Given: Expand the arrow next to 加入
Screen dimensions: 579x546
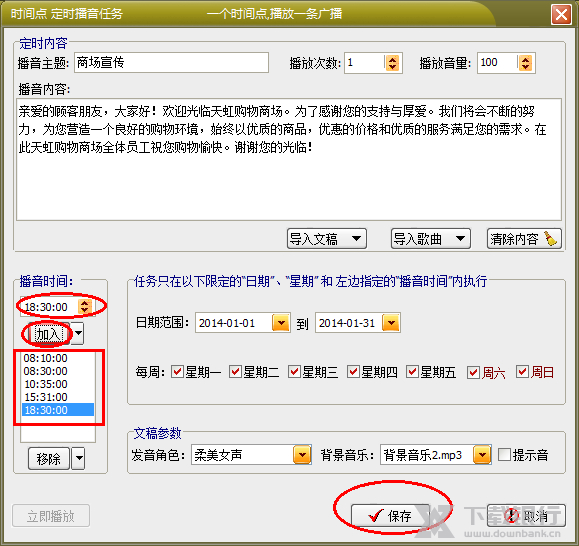Looking at the screenshot, I should pos(78,334).
